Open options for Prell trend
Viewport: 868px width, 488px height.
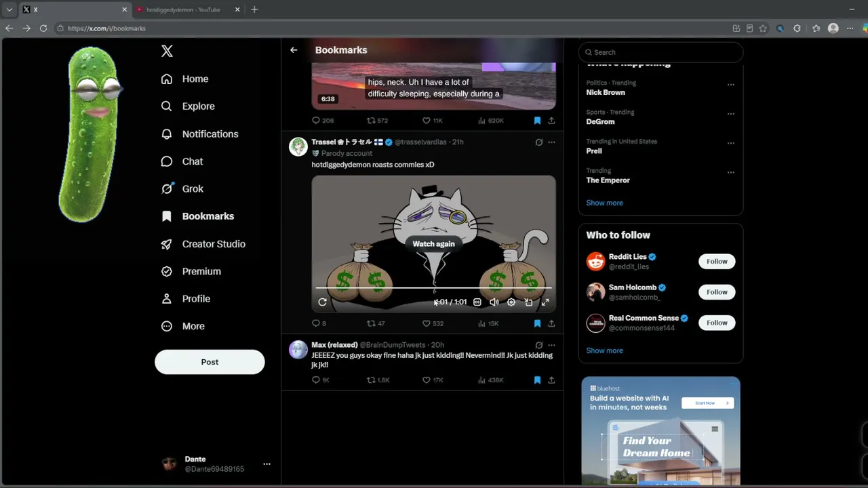(x=730, y=143)
